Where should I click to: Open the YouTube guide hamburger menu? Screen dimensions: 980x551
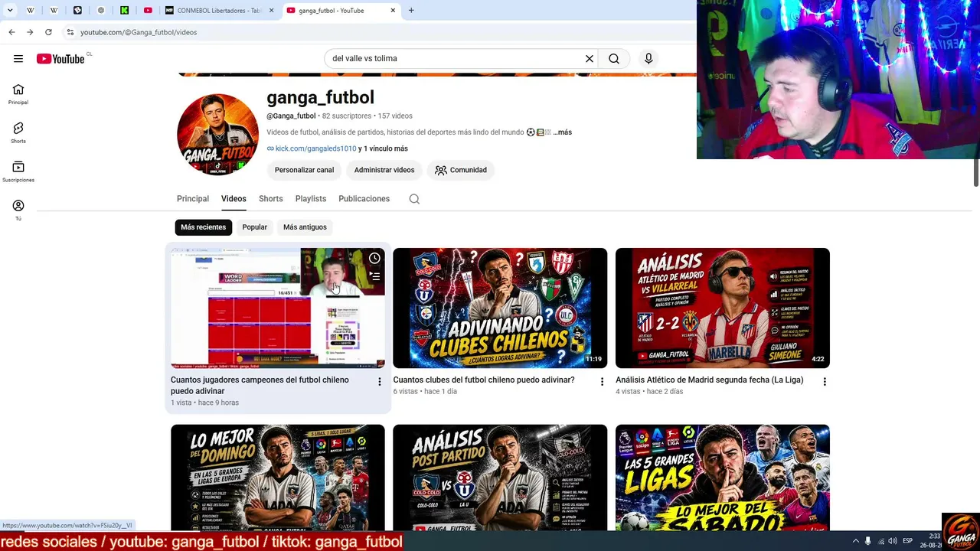point(18,59)
